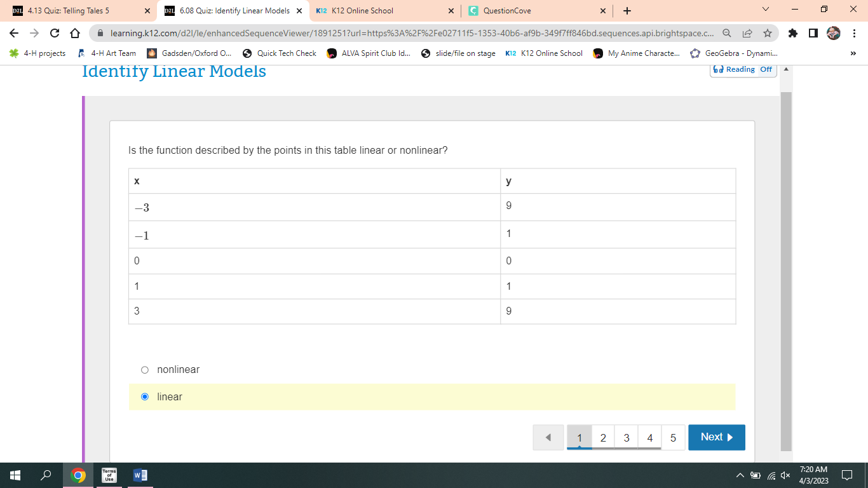The image size is (868, 488).
Task: Open the Chrome three-dot menu
Action: pos(855,33)
